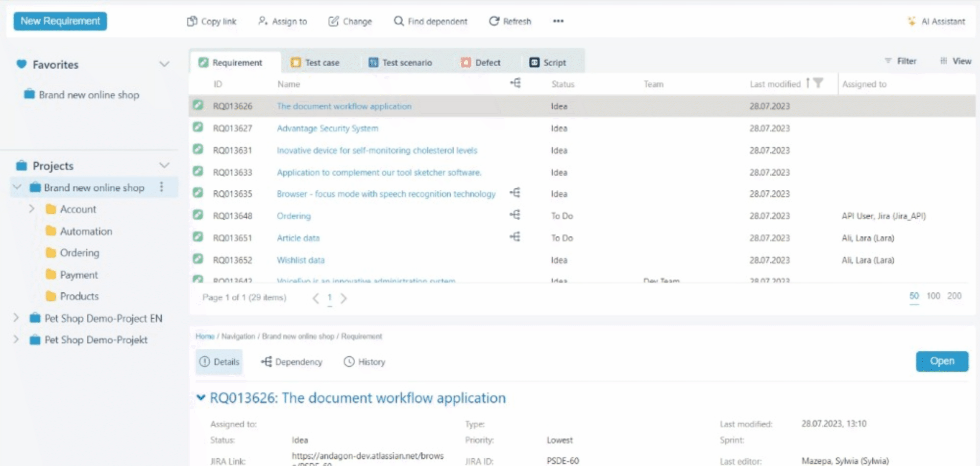This screenshot has width=980, height=466.
Task: Open Brand new online shop kebab menu
Action: tap(161, 187)
